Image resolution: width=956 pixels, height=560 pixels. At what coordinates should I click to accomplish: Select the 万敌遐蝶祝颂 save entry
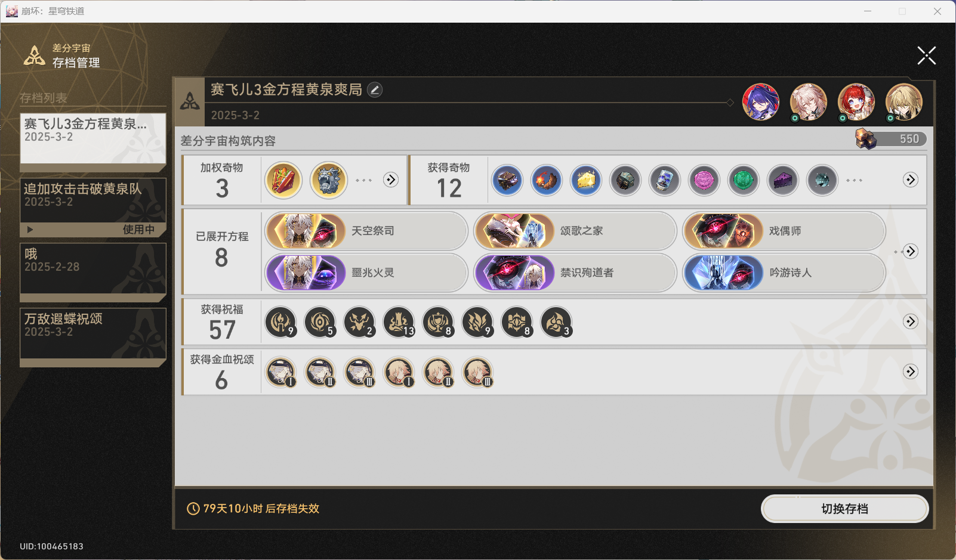(x=93, y=336)
